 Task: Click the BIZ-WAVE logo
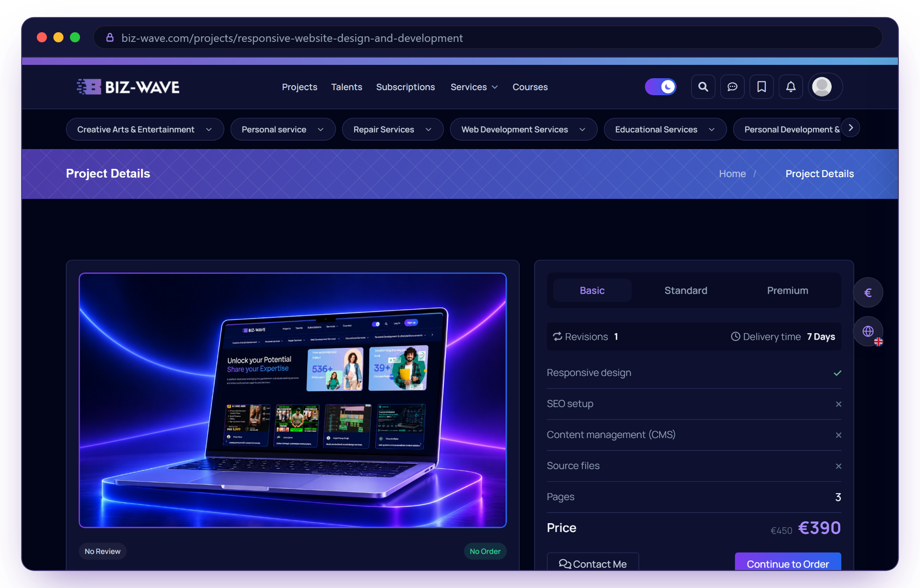coord(128,86)
